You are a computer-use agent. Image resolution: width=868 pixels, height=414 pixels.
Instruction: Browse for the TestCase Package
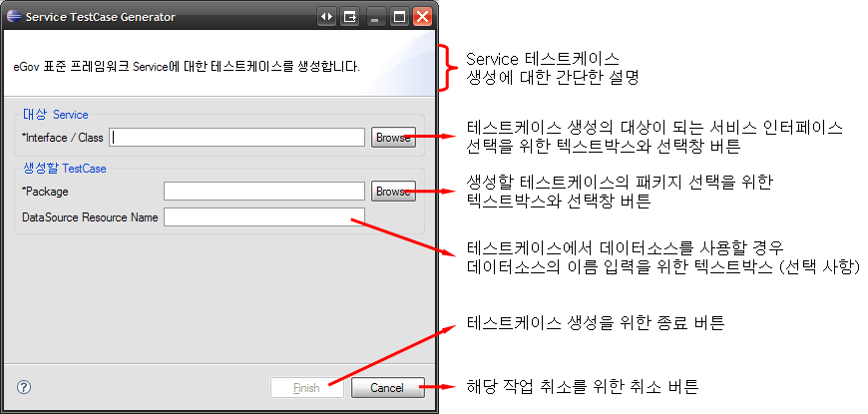(393, 191)
